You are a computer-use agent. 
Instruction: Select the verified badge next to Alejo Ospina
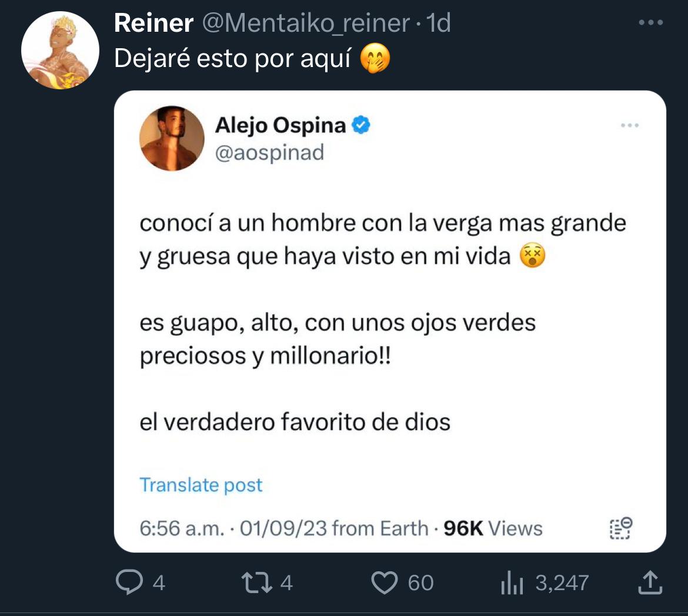click(x=360, y=124)
